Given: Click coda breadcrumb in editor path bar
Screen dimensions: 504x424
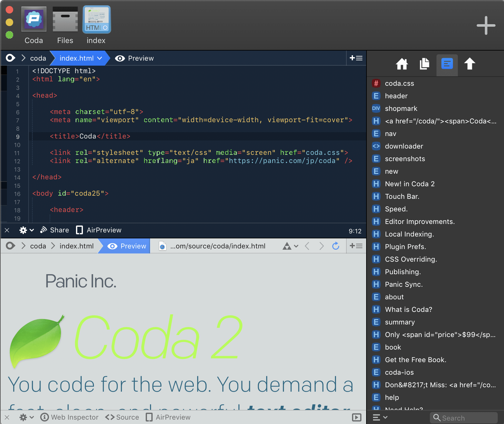Looking at the screenshot, I should pos(38,58).
